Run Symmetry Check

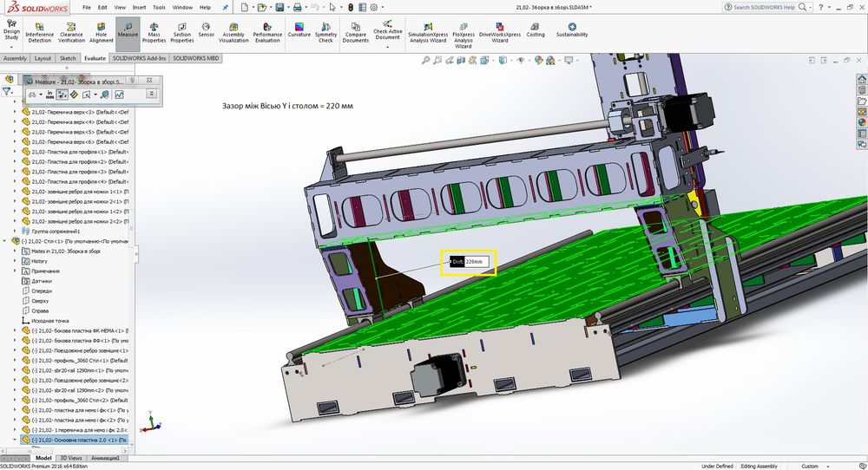pyautogui.click(x=325, y=33)
